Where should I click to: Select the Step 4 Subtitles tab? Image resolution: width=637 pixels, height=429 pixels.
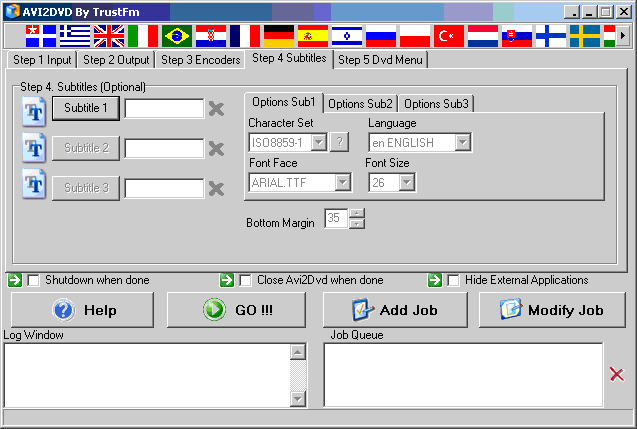coord(289,58)
